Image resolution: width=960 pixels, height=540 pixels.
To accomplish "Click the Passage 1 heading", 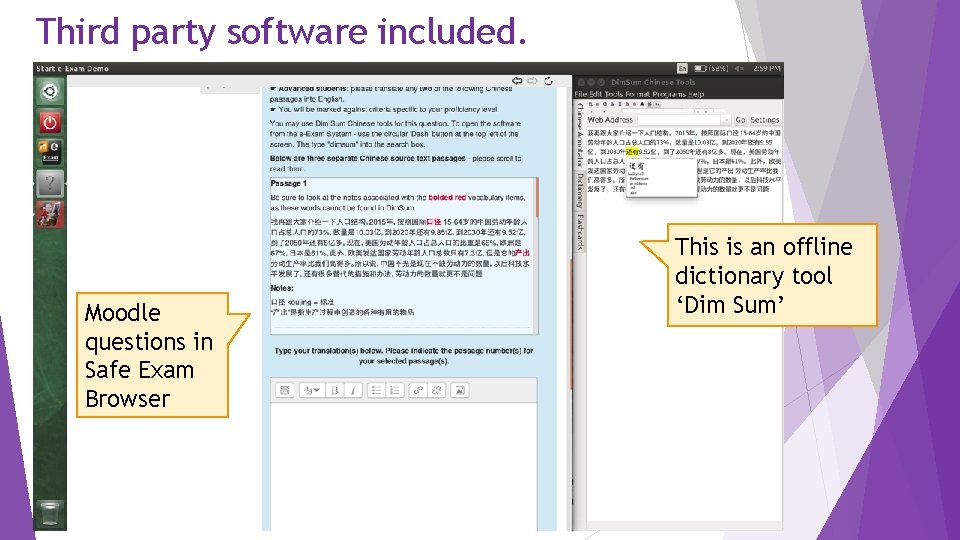I will pyautogui.click(x=288, y=183).
